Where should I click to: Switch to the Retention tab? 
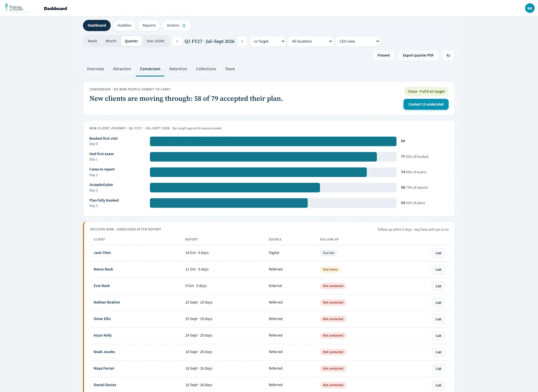pos(178,69)
